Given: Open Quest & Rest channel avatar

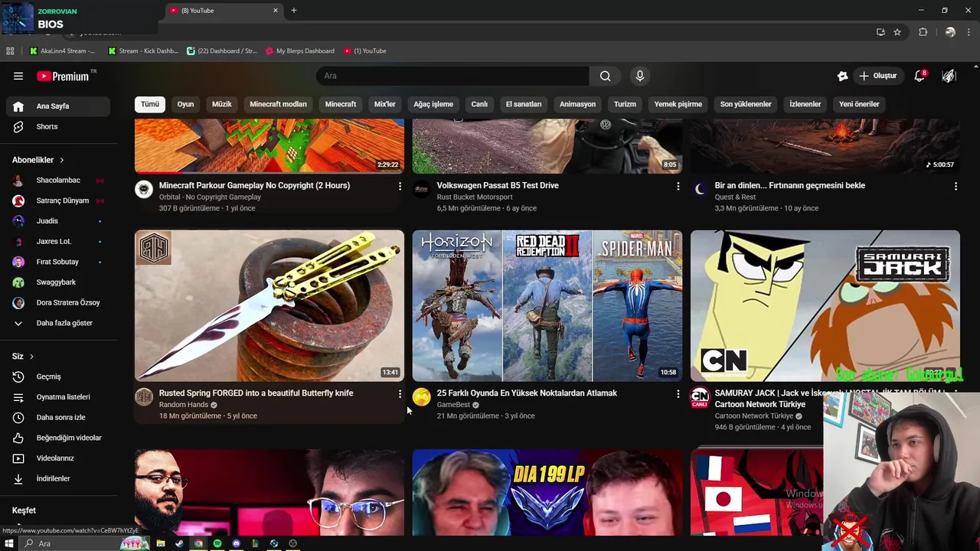Looking at the screenshot, I should tap(700, 189).
